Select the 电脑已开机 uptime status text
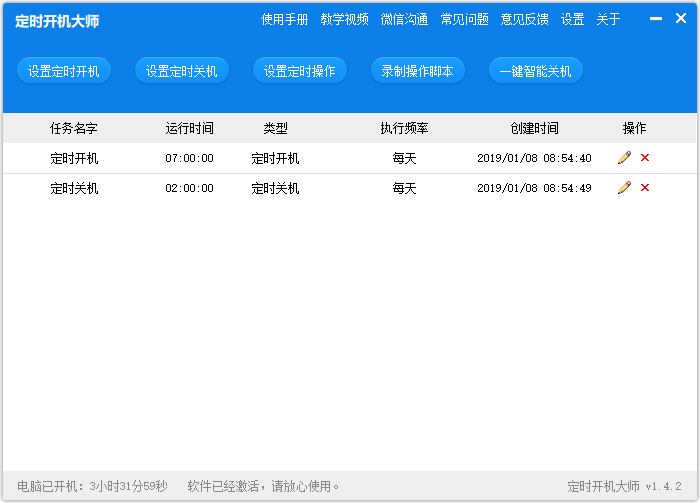The image size is (700, 503). tap(92, 486)
